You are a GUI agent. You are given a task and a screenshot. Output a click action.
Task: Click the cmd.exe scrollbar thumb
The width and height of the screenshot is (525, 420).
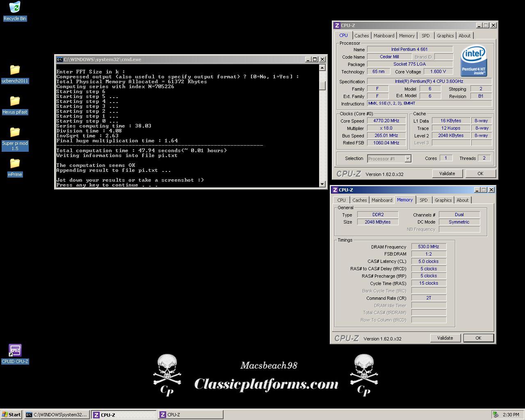[322, 85]
